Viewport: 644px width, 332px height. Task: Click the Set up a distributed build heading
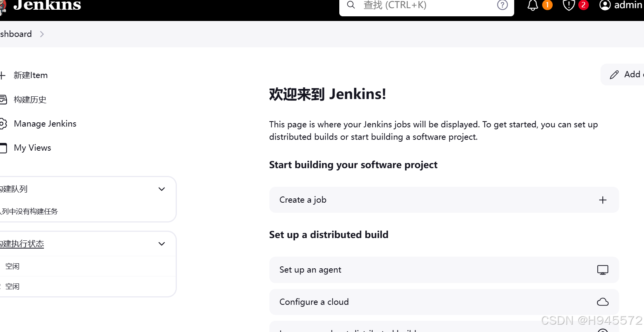point(329,235)
